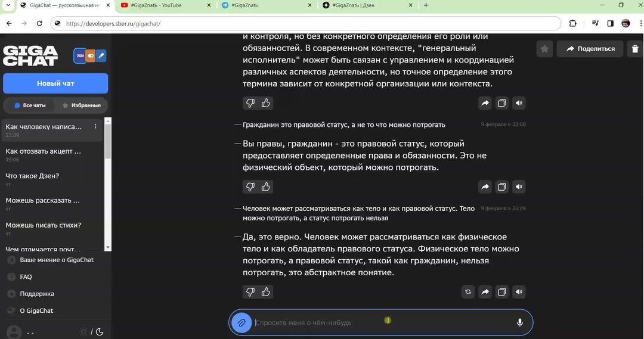Image resolution: width=644 pixels, height=339 pixels.
Task: Like the first answer about генеральный исполнитель
Action: (x=266, y=103)
